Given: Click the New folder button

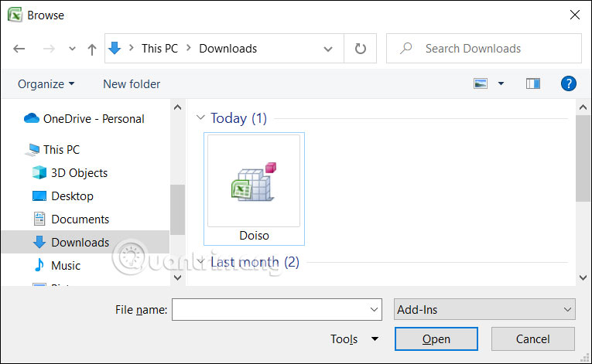Looking at the screenshot, I should tap(132, 83).
